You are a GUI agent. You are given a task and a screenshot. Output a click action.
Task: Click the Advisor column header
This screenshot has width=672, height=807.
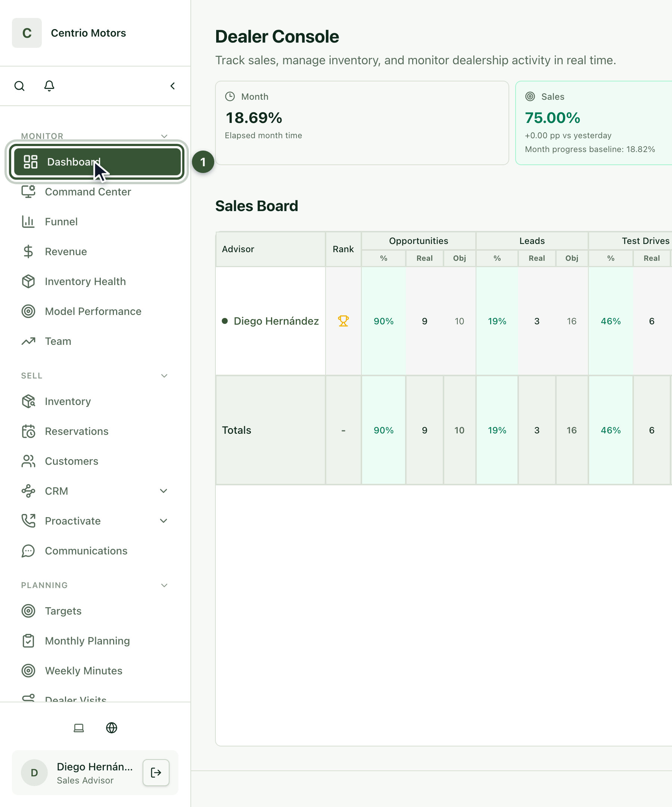[x=270, y=249]
